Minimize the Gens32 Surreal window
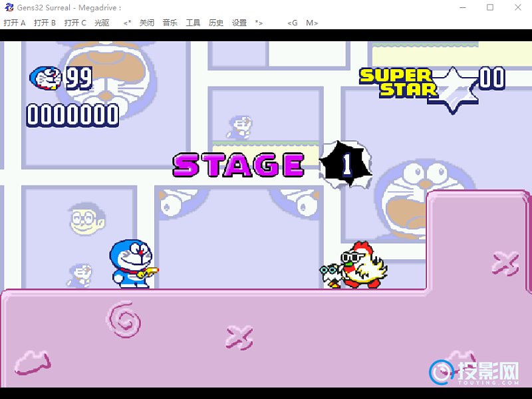The image size is (532, 399). tap(463, 7)
